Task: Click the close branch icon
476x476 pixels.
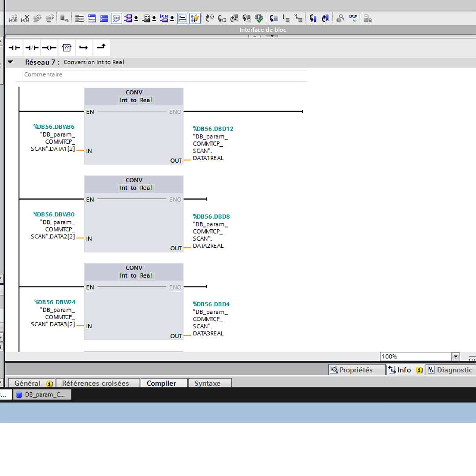Action: click(x=101, y=47)
